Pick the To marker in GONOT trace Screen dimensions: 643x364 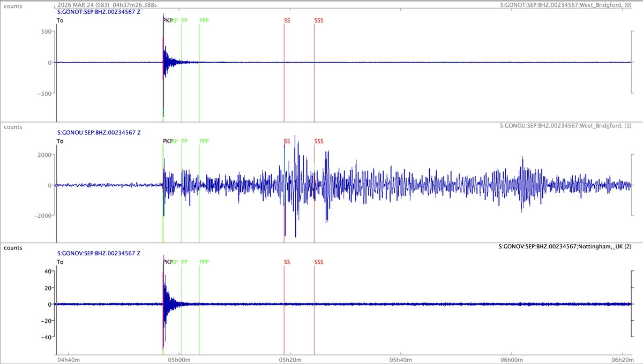coord(60,20)
